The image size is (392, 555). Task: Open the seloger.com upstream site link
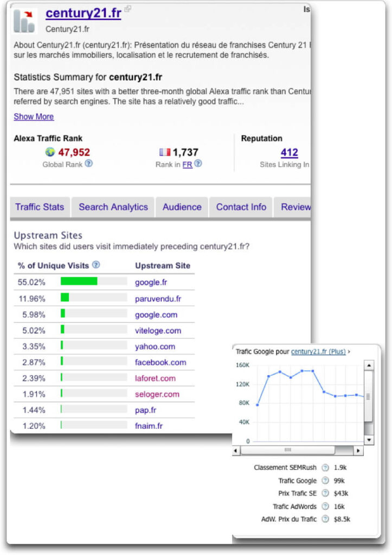tap(157, 395)
